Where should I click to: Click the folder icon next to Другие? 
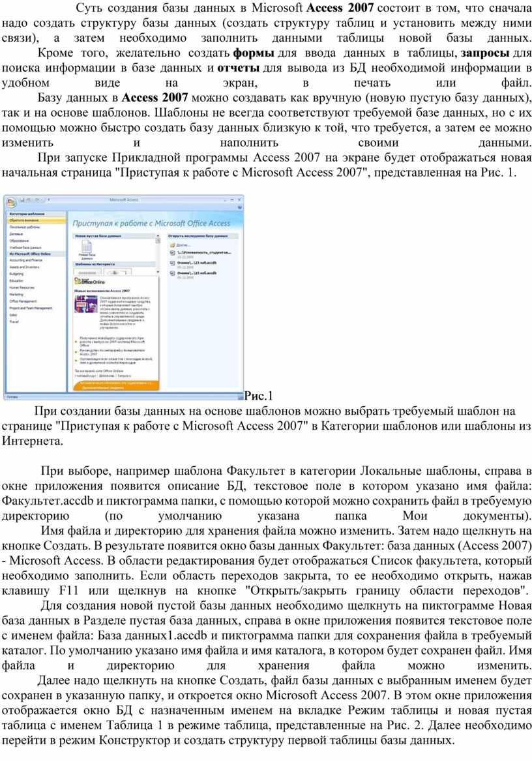pos(172,245)
